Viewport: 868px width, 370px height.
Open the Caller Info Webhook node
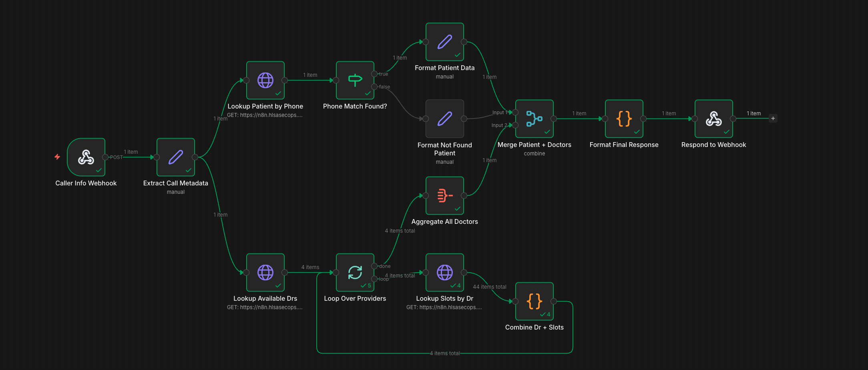86,157
